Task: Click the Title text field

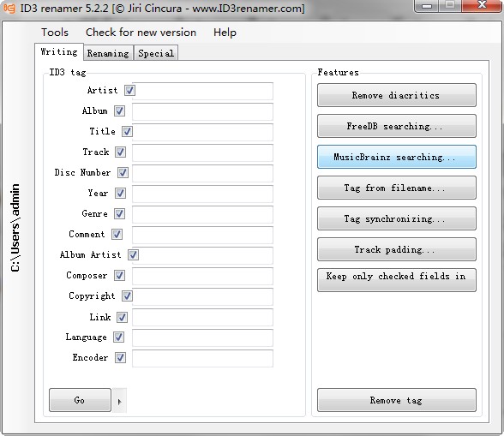Action: (x=203, y=132)
